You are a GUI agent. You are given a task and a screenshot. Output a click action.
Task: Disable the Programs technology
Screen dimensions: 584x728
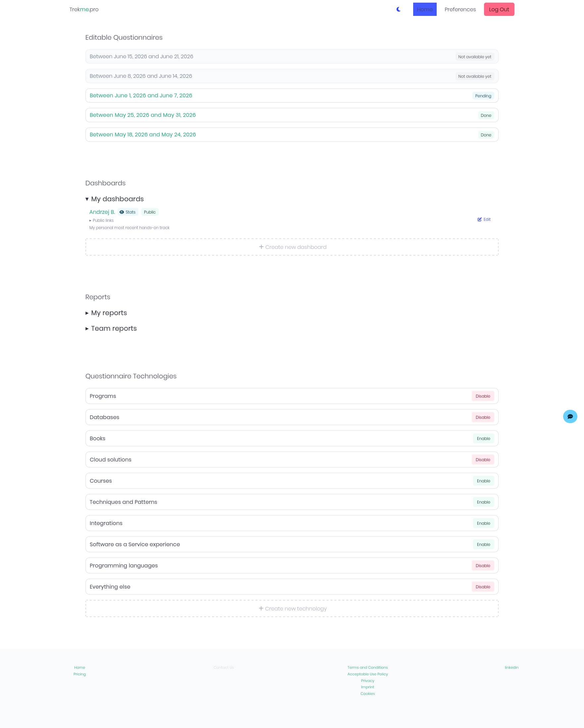pos(483,396)
